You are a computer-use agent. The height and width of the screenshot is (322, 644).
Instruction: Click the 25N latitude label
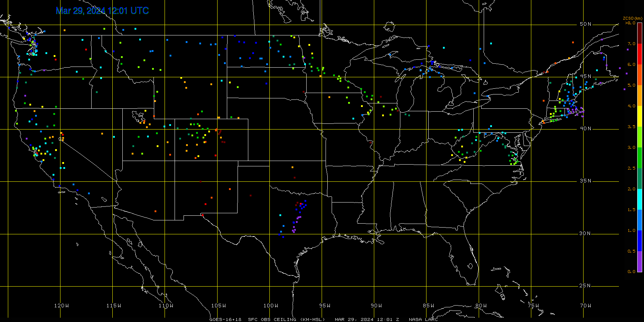pos(585,286)
